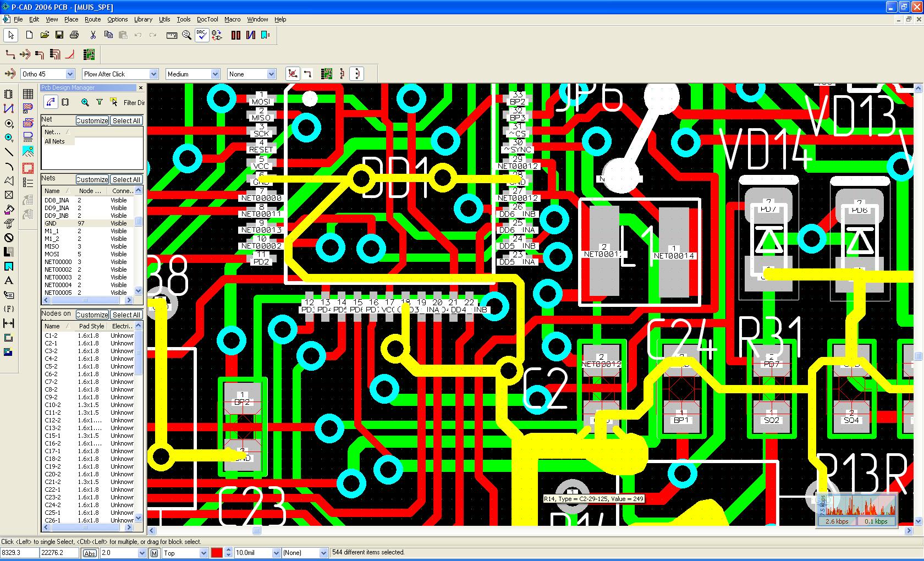Open the DocTool menu
The width and height of the screenshot is (924, 561).
207,19
